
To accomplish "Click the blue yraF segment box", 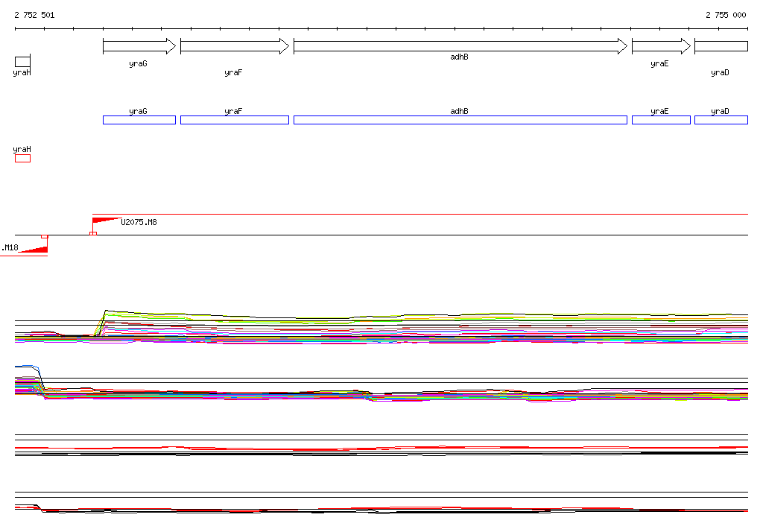I will [x=234, y=120].
